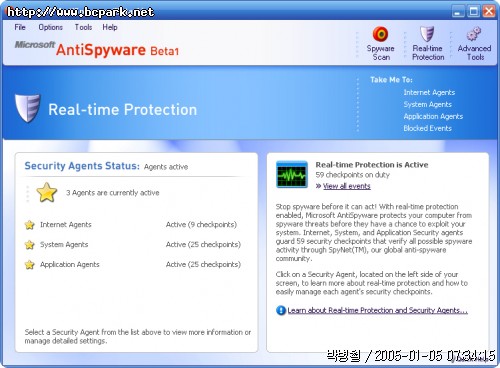This screenshot has width=500, height=368.
Task: Click '59 checkpoints on duty' text
Action: pyautogui.click(x=352, y=175)
